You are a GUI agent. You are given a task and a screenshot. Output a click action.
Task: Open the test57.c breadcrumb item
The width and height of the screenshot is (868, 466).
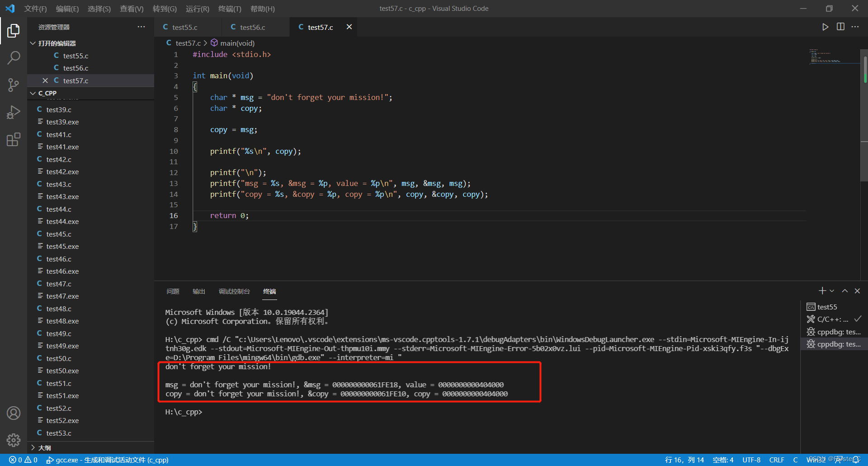(184, 43)
